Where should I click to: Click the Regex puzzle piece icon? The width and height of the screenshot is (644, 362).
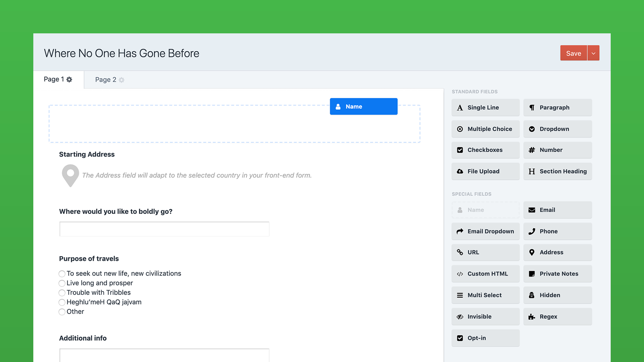pyautogui.click(x=531, y=317)
